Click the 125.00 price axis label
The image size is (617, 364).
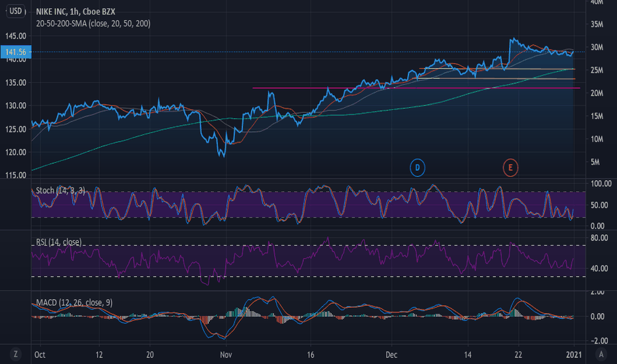[16, 129]
